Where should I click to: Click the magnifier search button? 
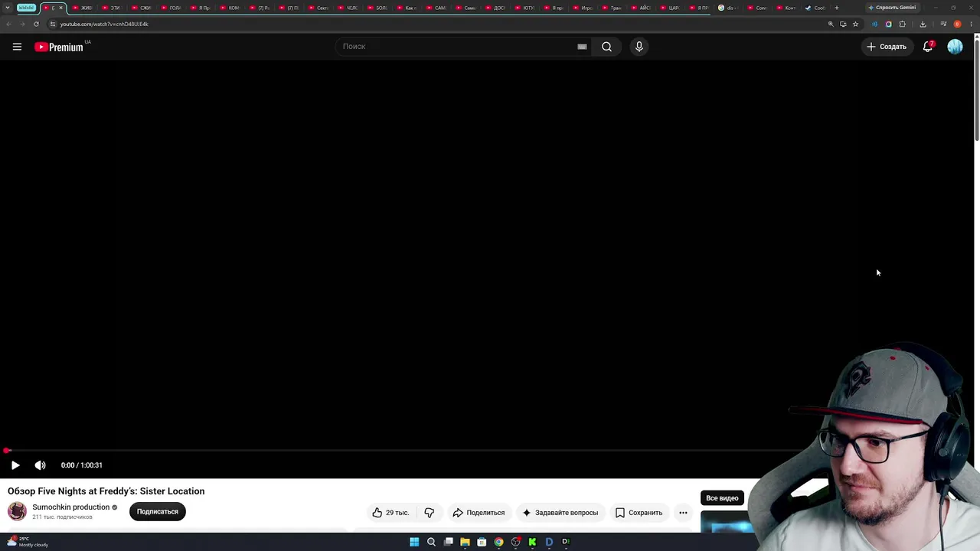pyautogui.click(x=606, y=47)
